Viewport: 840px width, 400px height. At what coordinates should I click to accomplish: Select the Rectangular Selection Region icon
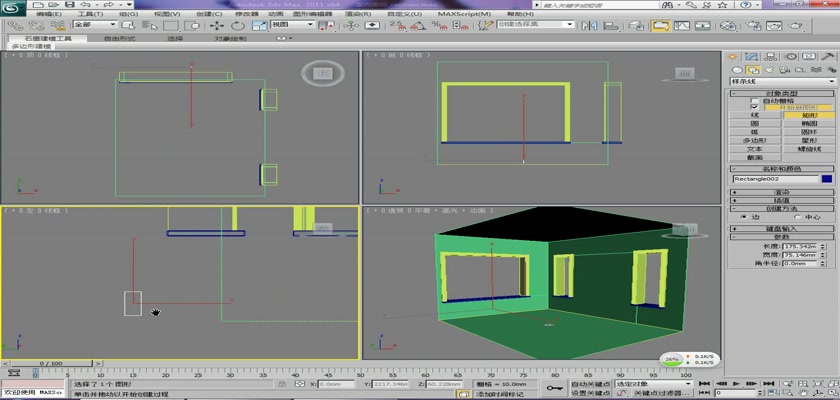171,25
